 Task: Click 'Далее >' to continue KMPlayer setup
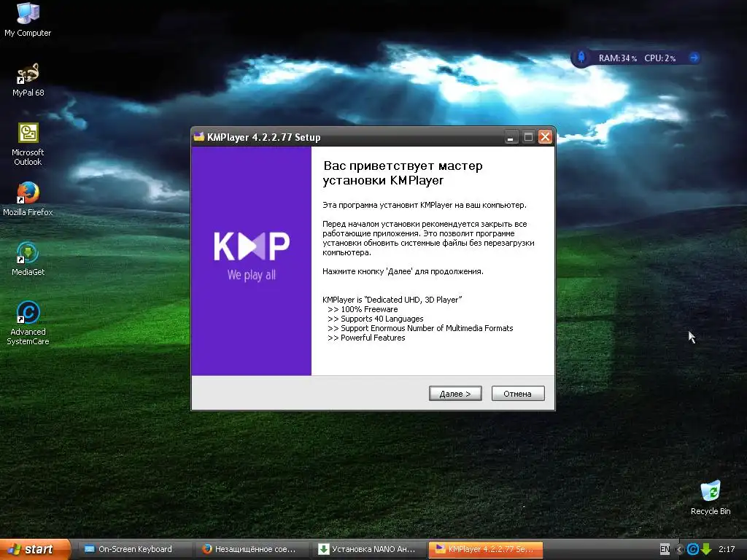(455, 393)
